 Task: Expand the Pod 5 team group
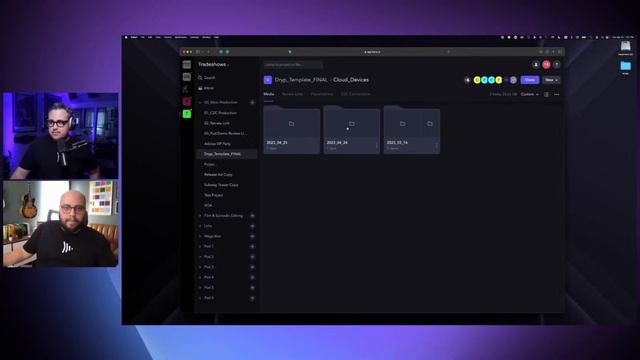coord(200,288)
